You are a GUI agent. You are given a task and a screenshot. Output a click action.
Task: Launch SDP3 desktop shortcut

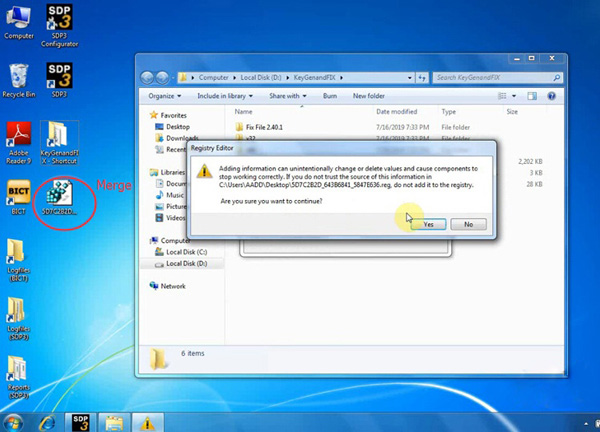click(x=59, y=80)
